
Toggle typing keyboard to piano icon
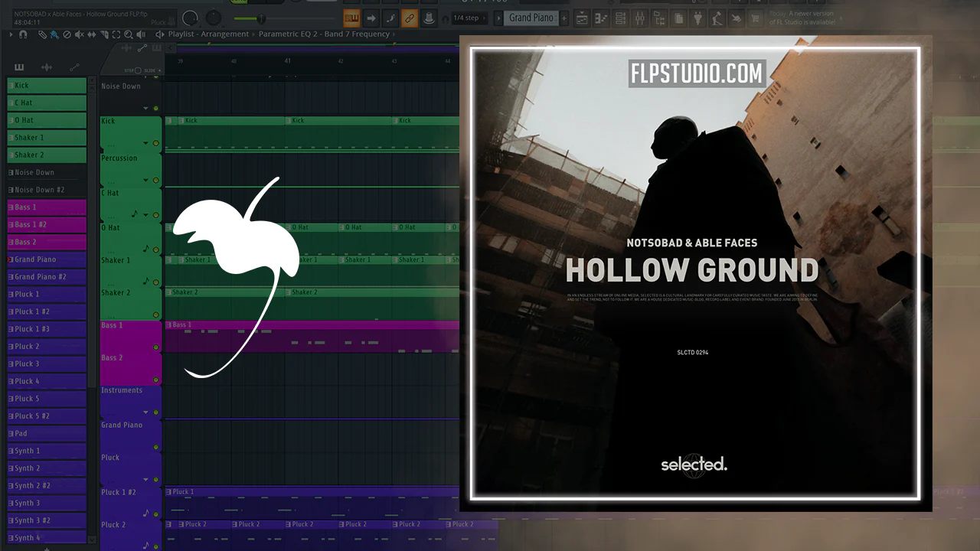tap(352, 18)
